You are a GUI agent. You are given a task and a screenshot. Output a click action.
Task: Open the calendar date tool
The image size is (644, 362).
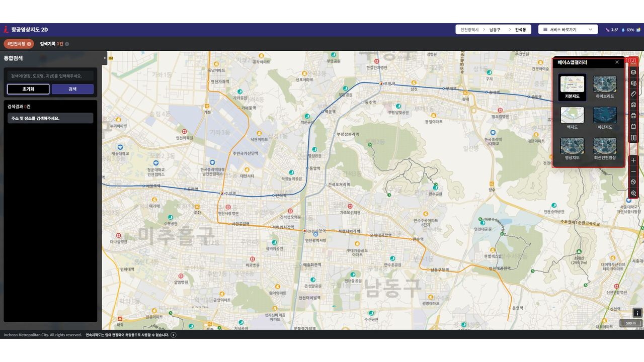tap(633, 127)
